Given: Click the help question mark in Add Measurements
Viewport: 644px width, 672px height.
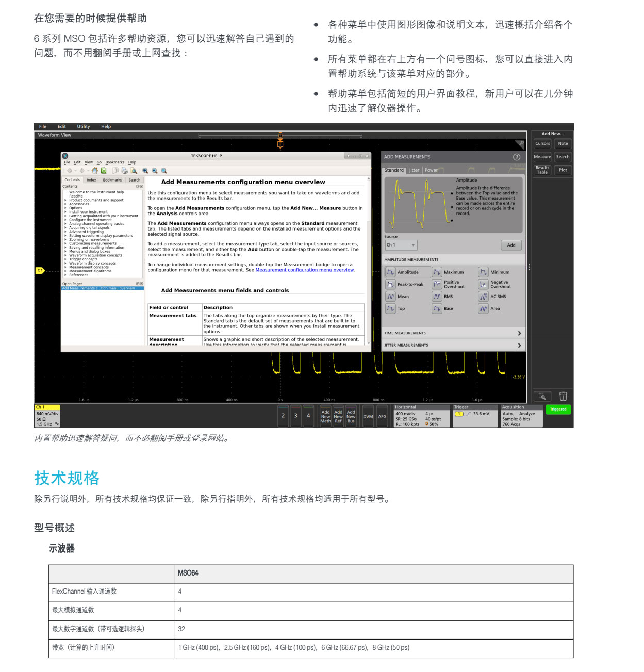Looking at the screenshot, I should [516, 157].
